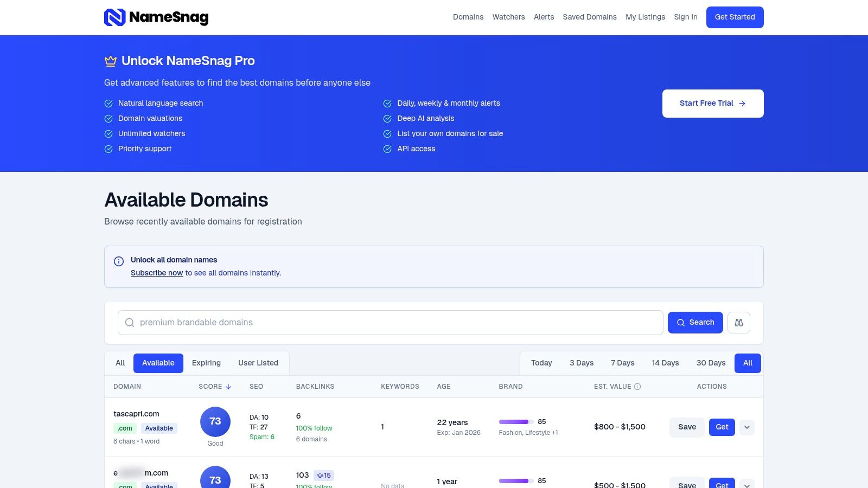Toggle the SCORE column sort arrow
The height and width of the screenshot is (488, 868).
pos(228,387)
